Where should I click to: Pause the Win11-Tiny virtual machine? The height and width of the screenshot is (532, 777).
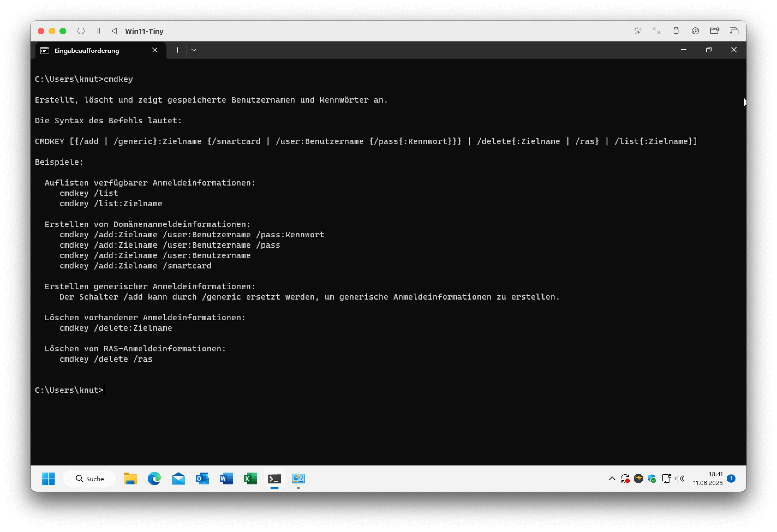[x=98, y=31]
